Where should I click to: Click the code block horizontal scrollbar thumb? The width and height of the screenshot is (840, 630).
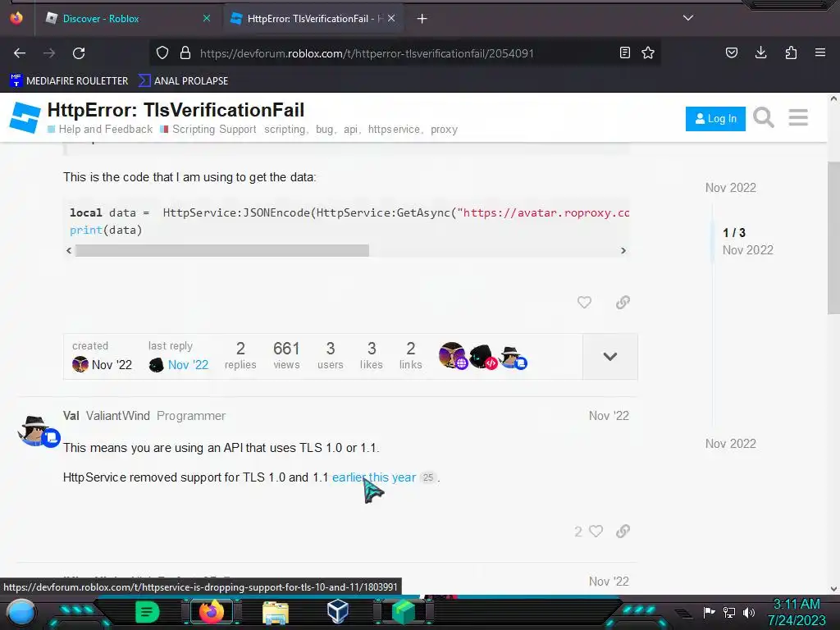[x=221, y=250]
